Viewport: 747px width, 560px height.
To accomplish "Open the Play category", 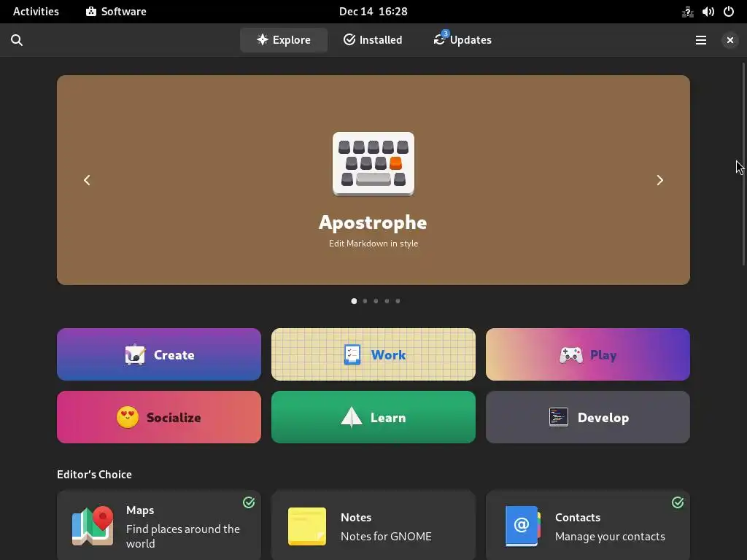I will tap(588, 354).
